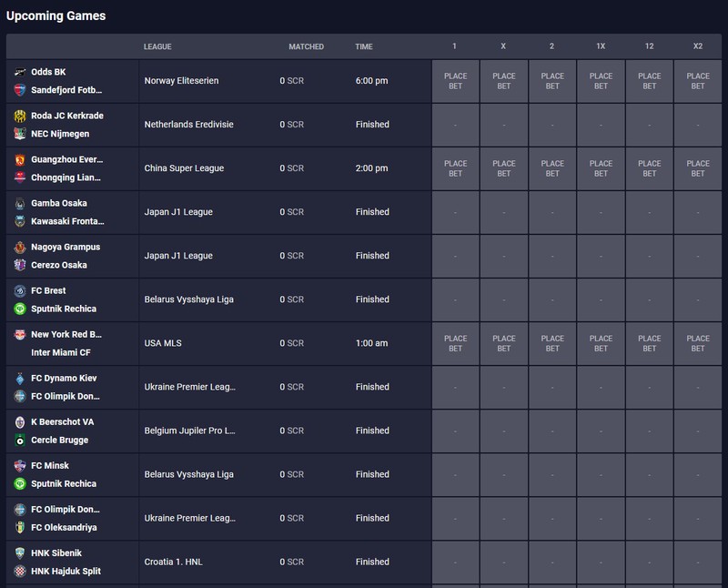Click the FC Minsk crest
Image resolution: width=728 pixels, height=588 pixels.
point(20,466)
